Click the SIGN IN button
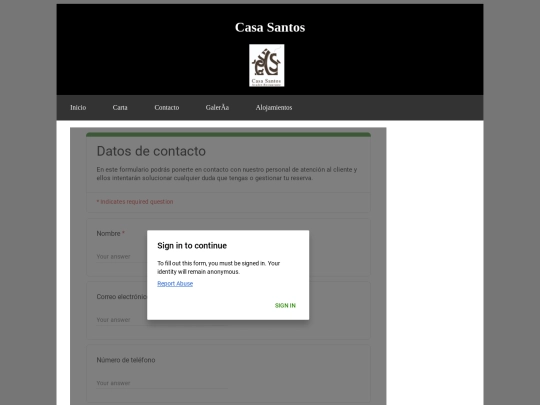540x405 pixels. point(285,305)
